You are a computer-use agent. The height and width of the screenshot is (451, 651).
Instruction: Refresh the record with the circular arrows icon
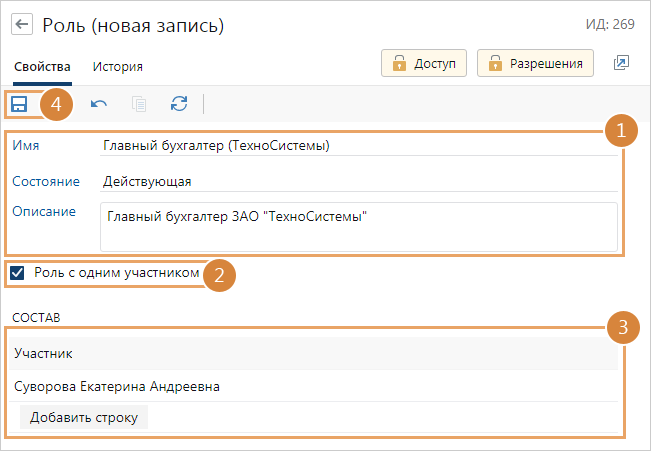[179, 103]
